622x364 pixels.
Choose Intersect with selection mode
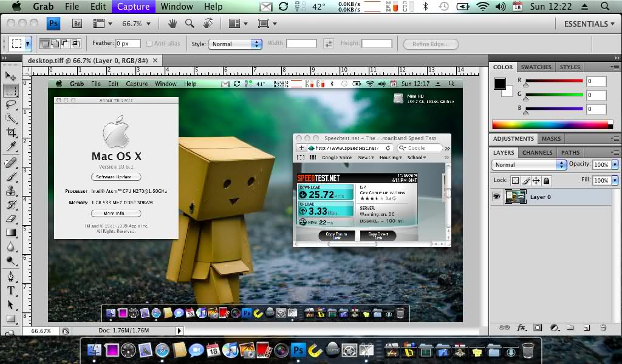click(x=75, y=44)
